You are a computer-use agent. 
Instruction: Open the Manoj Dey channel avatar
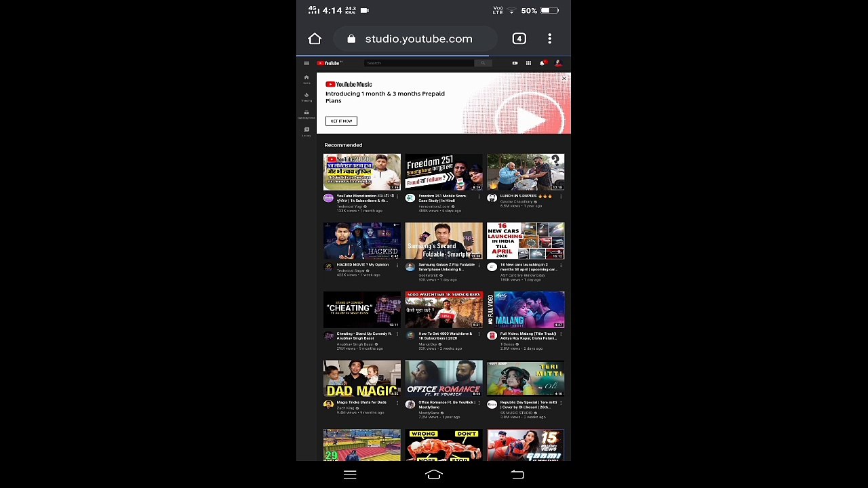(410, 335)
